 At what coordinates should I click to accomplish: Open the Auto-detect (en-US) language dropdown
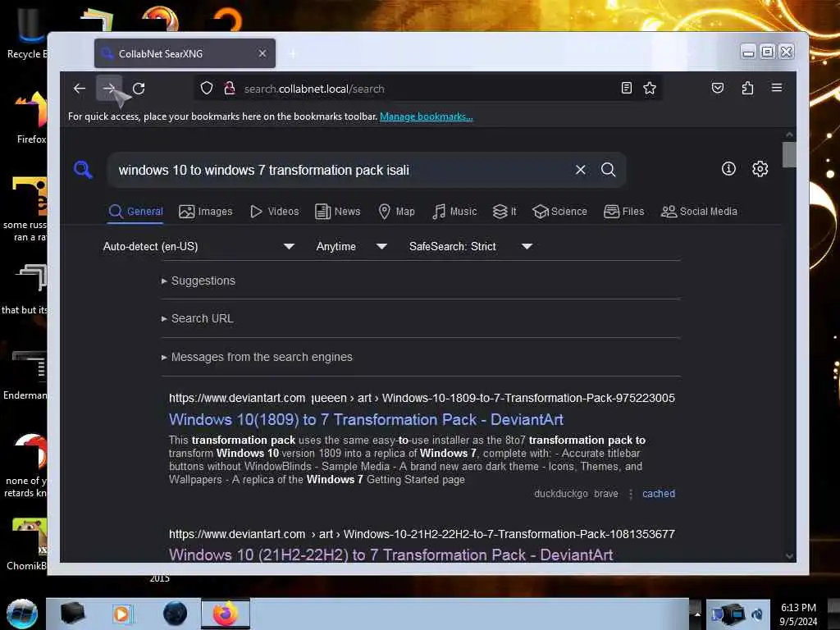coord(199,246)
